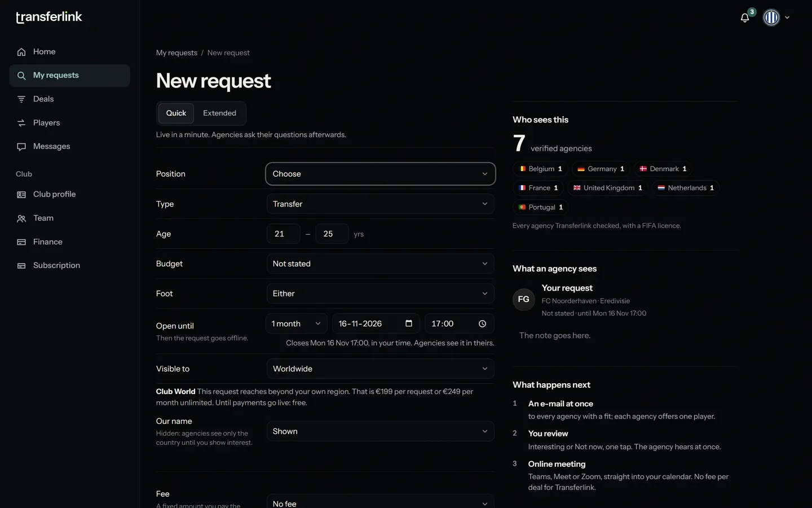812x508 pixels.
Task: Click the Portugal country chip
Action: [541, 207]
